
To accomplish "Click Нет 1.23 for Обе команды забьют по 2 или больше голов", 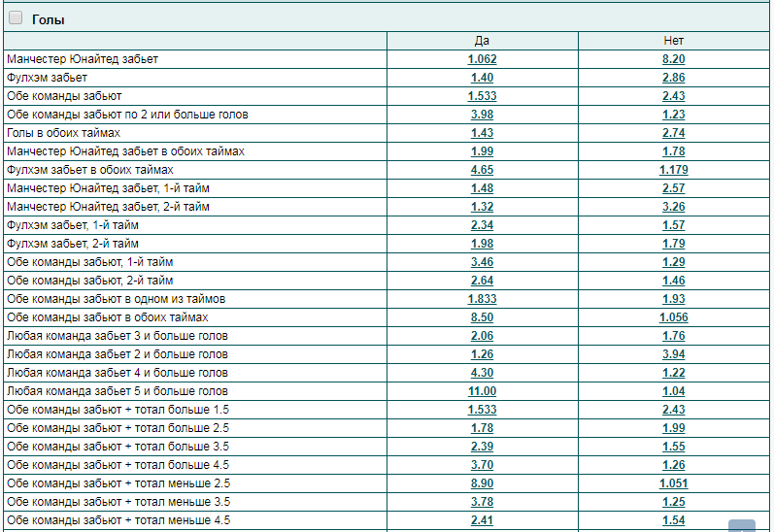I will pyautogui.click(x=673, y=115).
